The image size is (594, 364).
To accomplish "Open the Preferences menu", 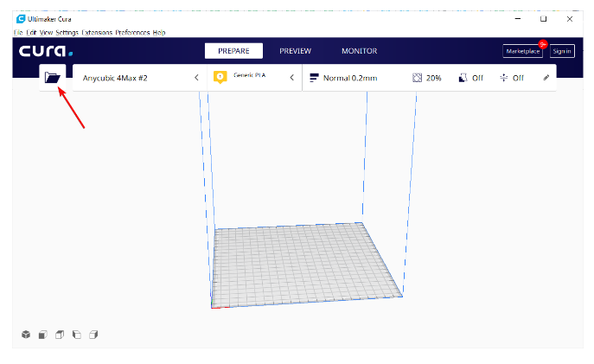I will point(132,33).
